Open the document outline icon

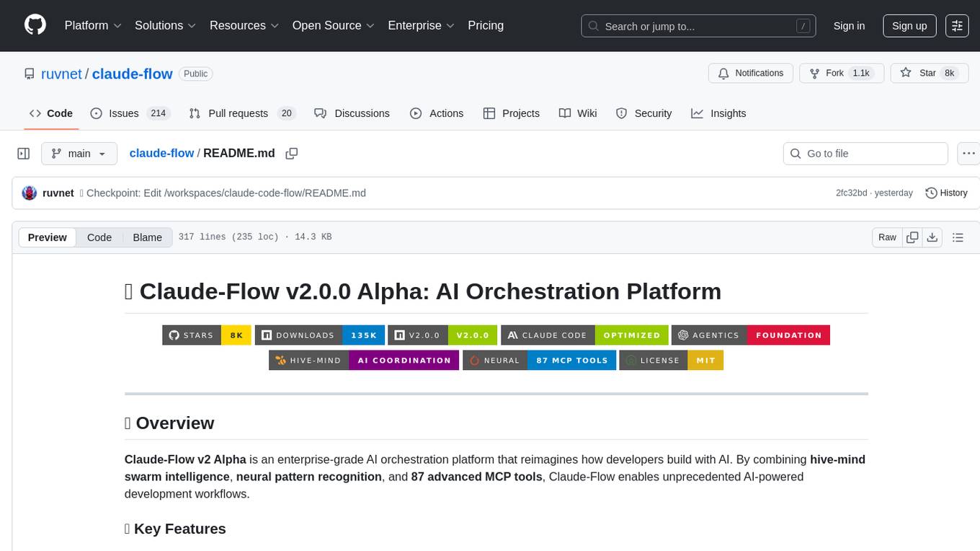click(958, 237)
